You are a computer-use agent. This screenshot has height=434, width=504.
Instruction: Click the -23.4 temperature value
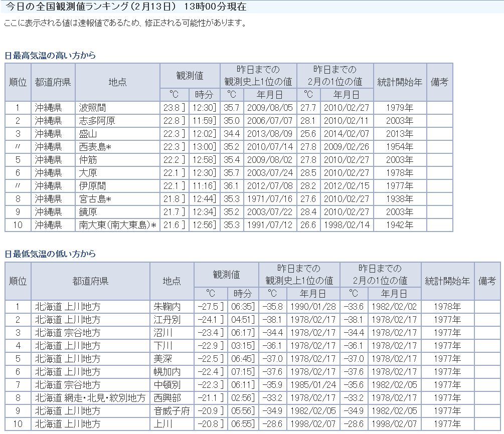click(208, 332)
